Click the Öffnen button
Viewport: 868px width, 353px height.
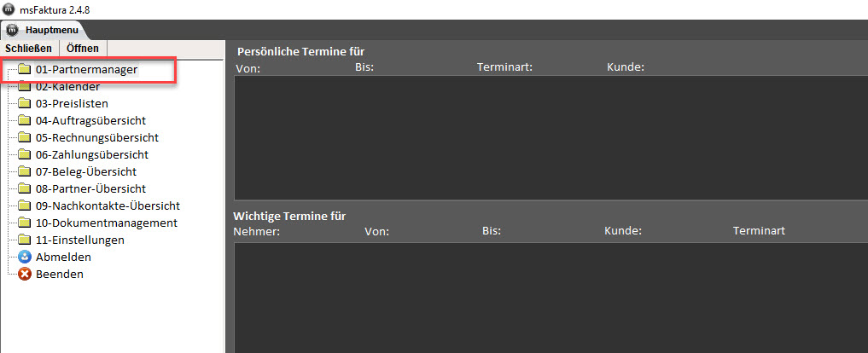pos(83,49)
